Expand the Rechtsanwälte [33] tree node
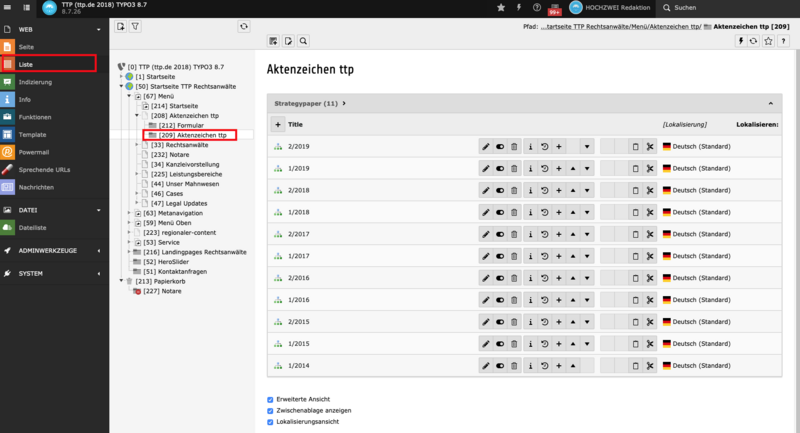 pos(137,145)
